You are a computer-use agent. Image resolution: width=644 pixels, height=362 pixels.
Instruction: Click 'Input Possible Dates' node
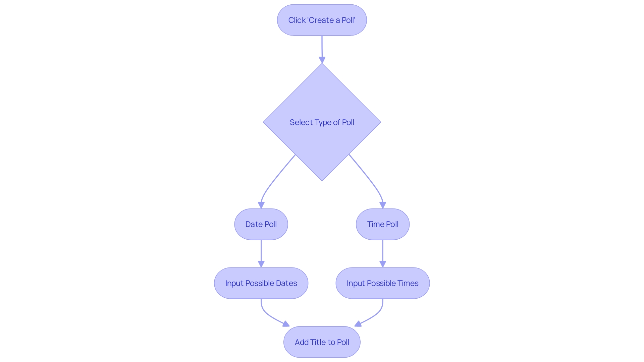[261, 283]
